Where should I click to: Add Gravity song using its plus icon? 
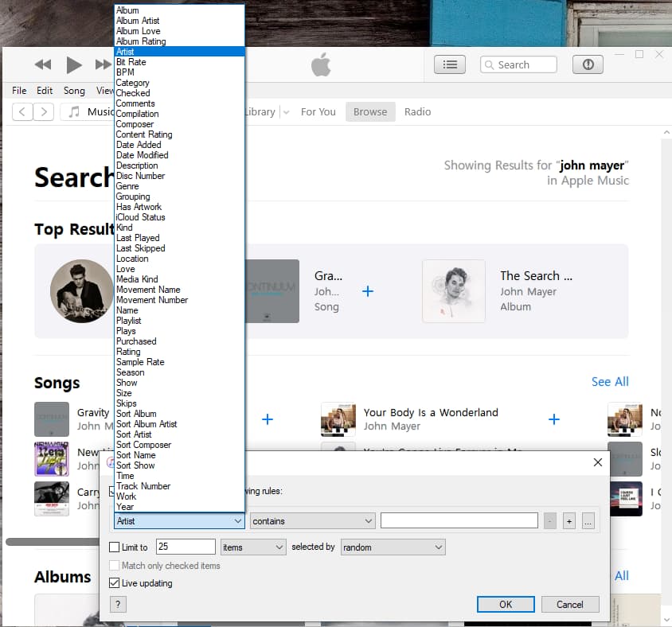[x=268, y=419]
